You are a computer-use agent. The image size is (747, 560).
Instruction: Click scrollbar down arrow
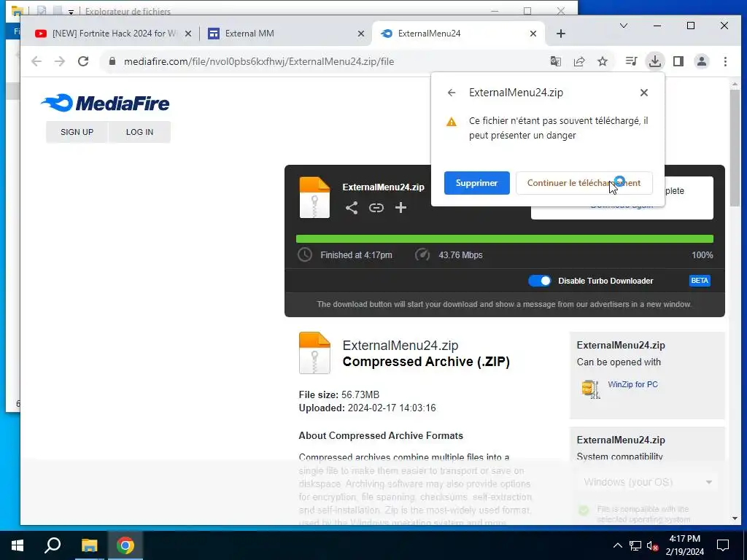tap(735, 518)
